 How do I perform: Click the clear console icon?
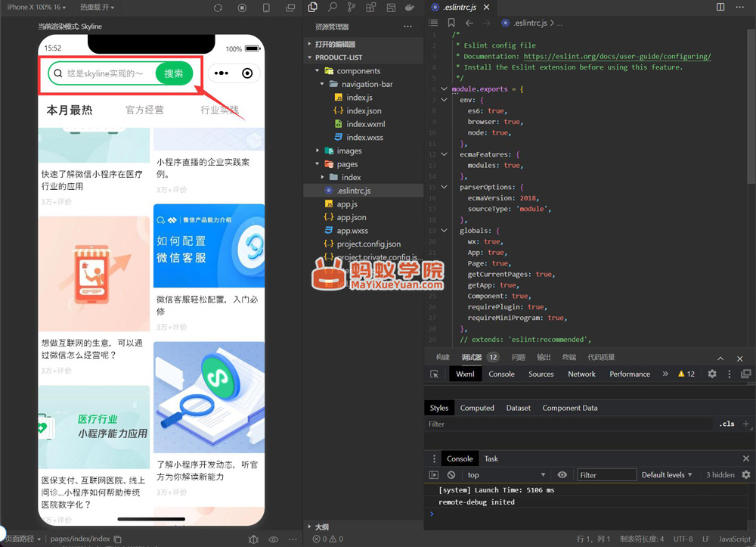point(451,474)
